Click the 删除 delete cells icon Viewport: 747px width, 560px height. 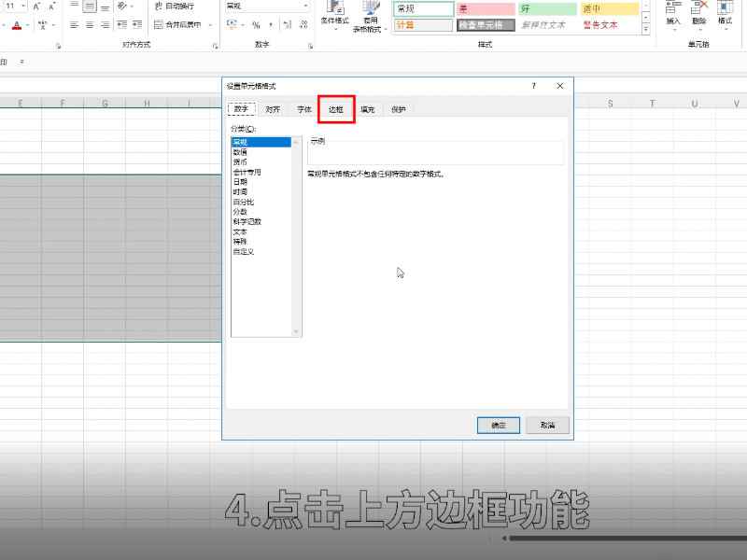click(x=698, y=14)
